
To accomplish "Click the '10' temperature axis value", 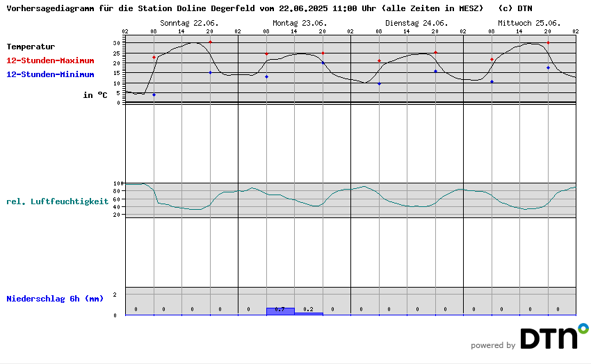I will pos(117,83).
